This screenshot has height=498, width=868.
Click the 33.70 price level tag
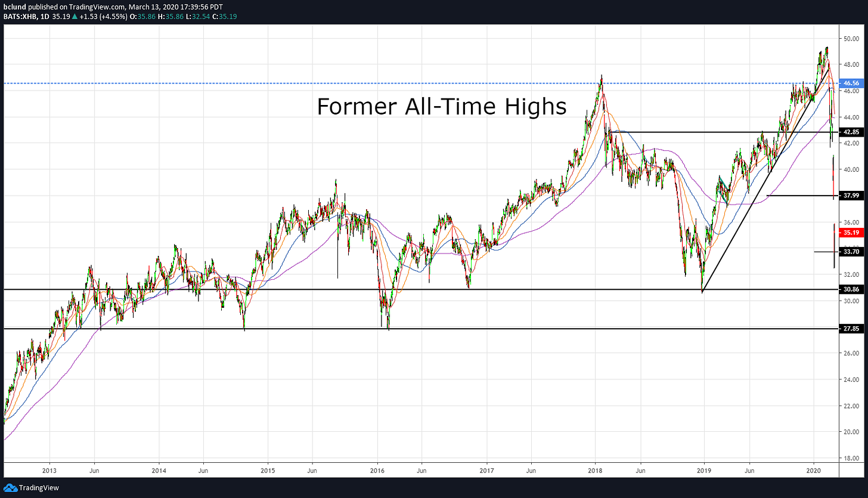[849, 252]
